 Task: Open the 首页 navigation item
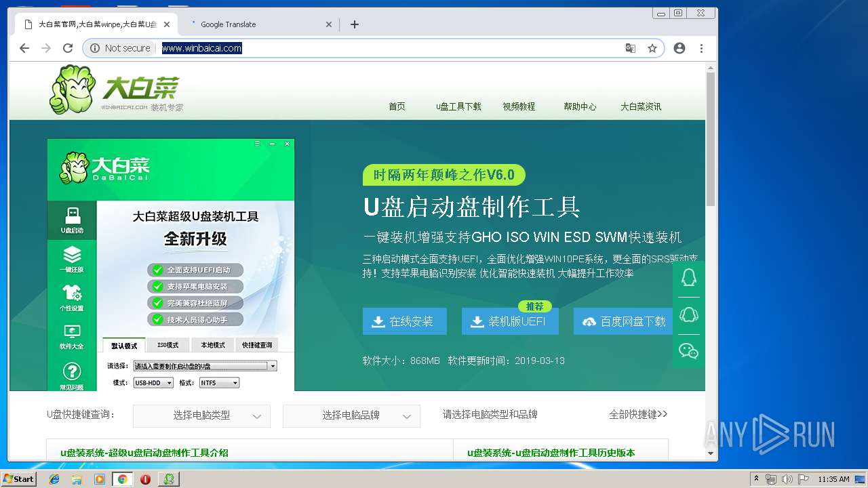point(397,106)
